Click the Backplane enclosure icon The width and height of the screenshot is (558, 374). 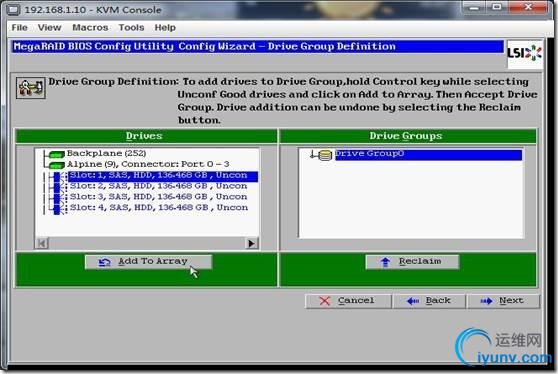pos(56,154)
